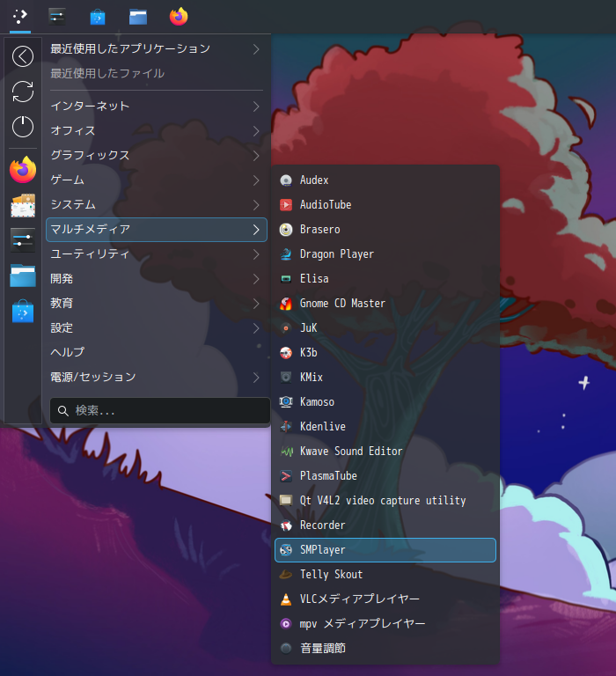The height and width of the screenshot is (676, 616).
Task: Click the Brasero label
Action: 319,230
